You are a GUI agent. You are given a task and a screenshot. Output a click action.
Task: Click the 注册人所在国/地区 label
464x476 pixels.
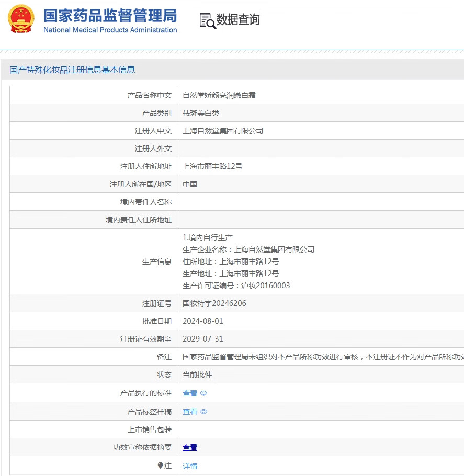coord(141,184)
